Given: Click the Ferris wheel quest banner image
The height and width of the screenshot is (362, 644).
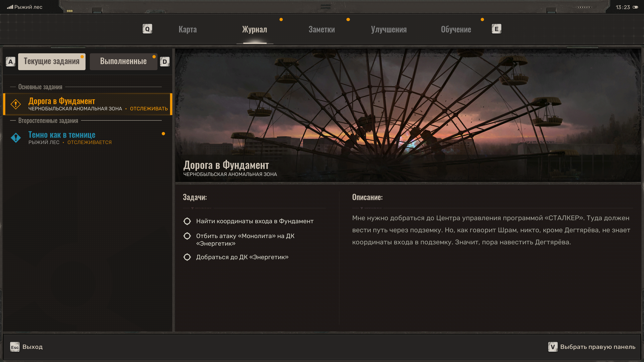Looking at the screenshot, I should tap(408, 106).
